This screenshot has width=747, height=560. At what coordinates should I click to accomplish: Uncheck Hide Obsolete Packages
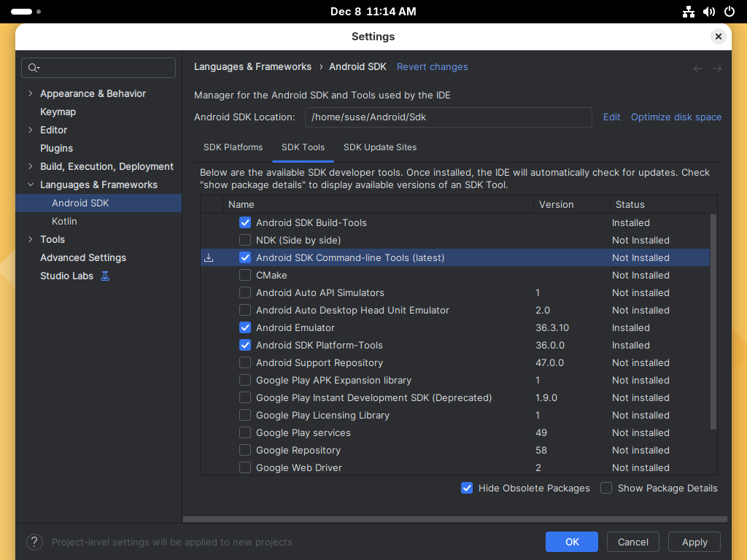tap(467, 488)
